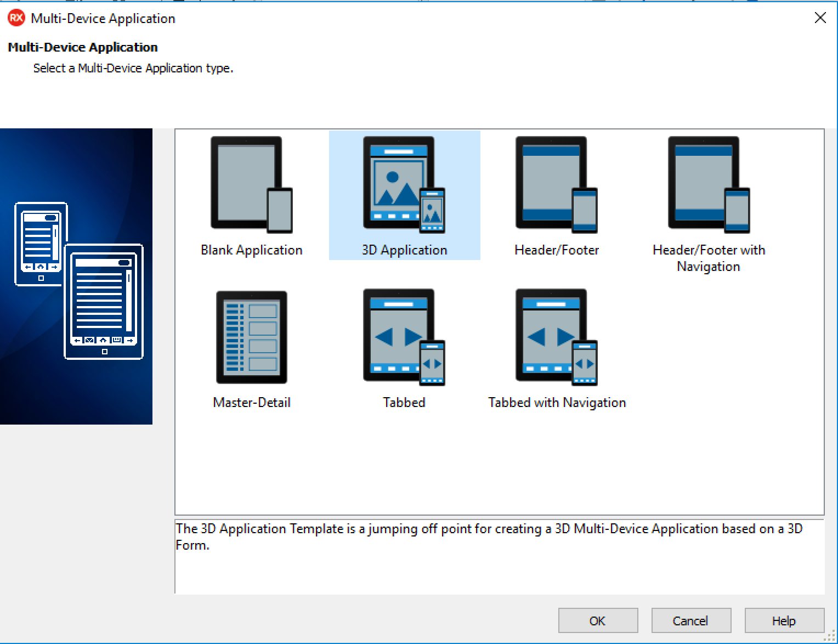
Task: Select the Master-Detail template icon
Action: pos(252,337)
